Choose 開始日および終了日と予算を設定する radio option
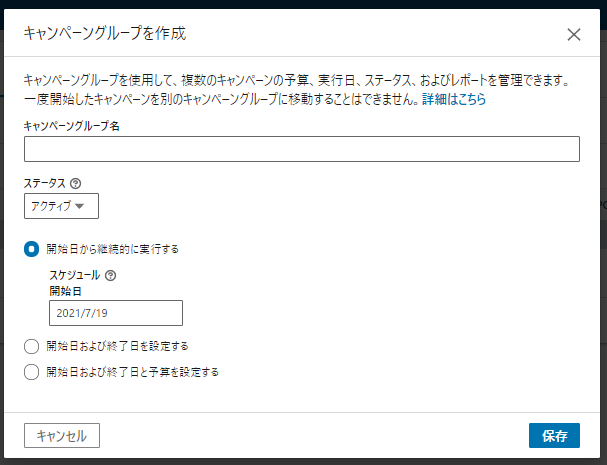This screenshot has width=607, height=465. tap(32, 372)
